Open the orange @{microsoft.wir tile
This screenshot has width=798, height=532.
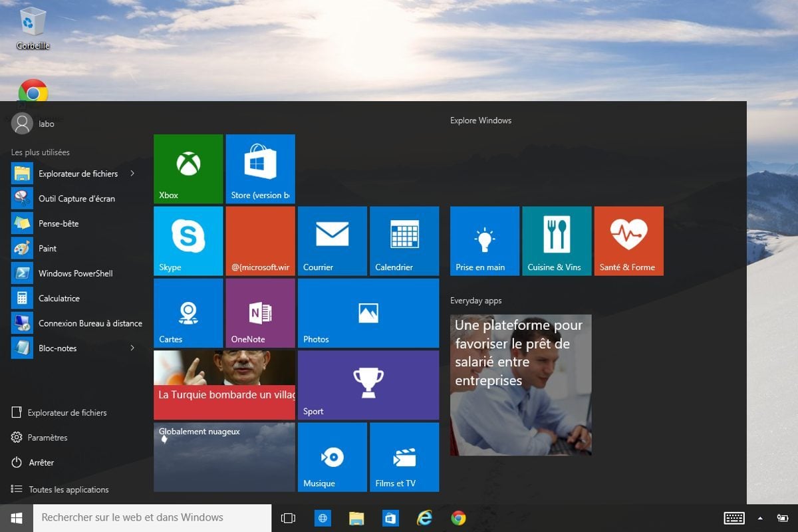coord(260,241)
